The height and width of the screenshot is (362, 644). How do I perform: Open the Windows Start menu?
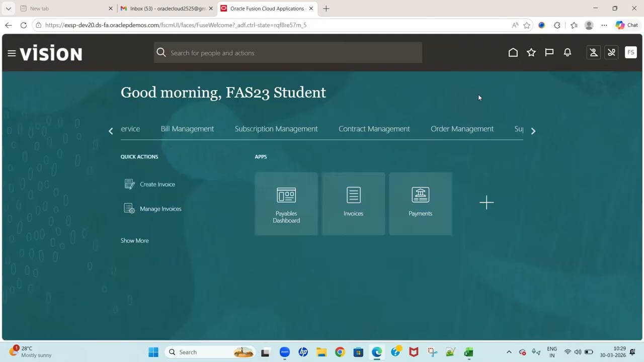[153, 352]
